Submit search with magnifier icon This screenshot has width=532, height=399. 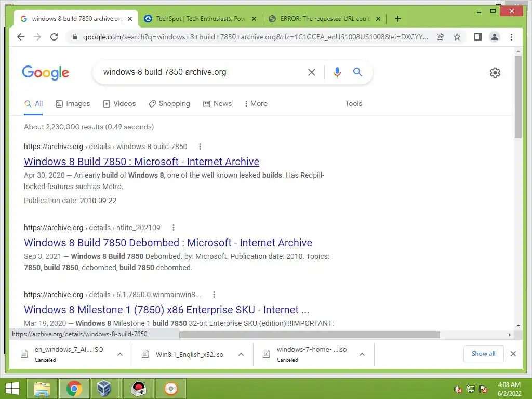point(357,72)
